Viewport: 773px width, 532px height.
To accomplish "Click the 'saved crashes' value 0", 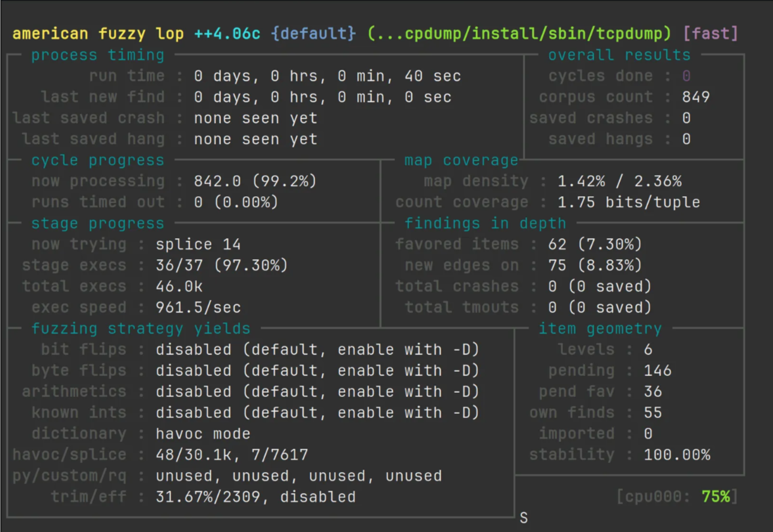I will [x=687, y=118].
